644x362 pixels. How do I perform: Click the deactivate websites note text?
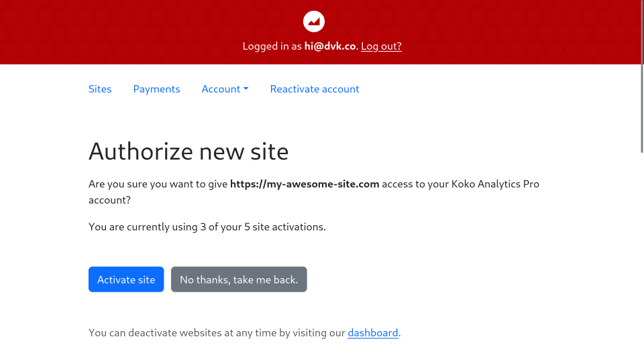(216, 333)
